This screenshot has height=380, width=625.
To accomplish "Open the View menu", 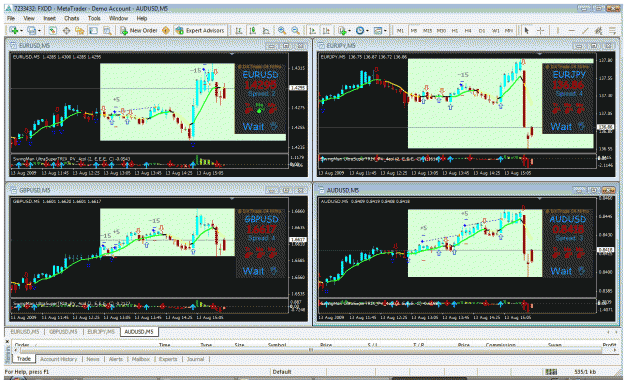I will point(29,18).
